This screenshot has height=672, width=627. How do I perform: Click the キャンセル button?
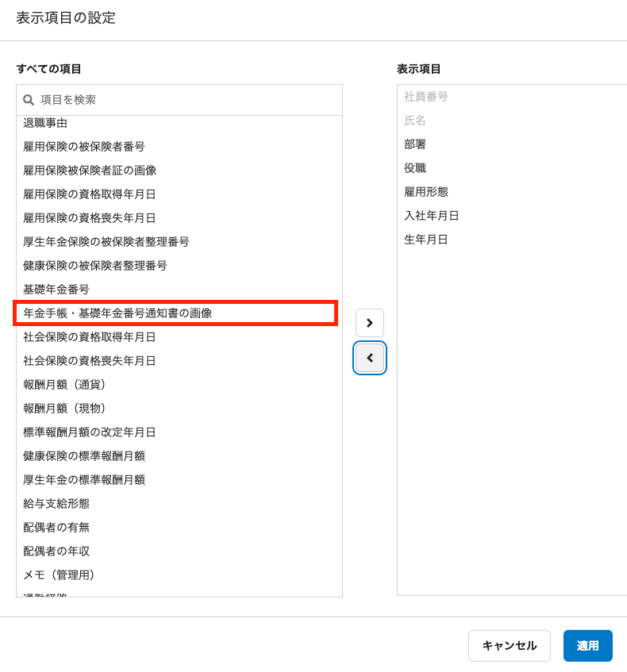[x=509, y=646]
